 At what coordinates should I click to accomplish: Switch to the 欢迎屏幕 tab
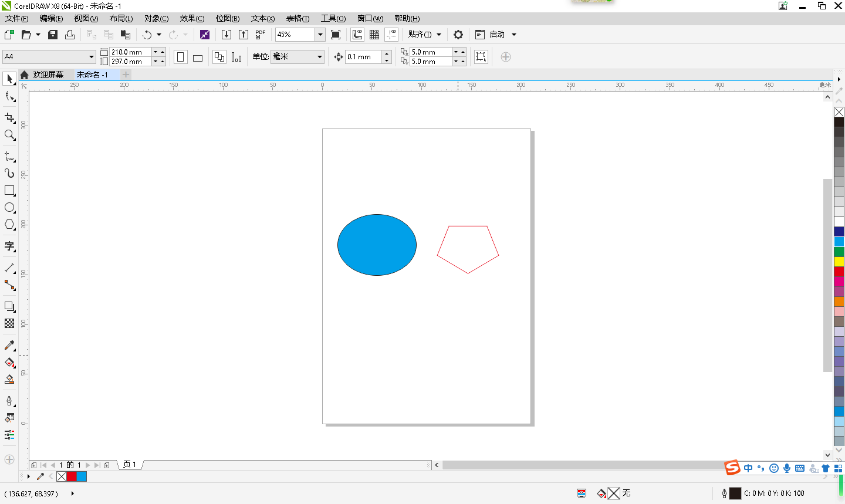pos(48,75)
